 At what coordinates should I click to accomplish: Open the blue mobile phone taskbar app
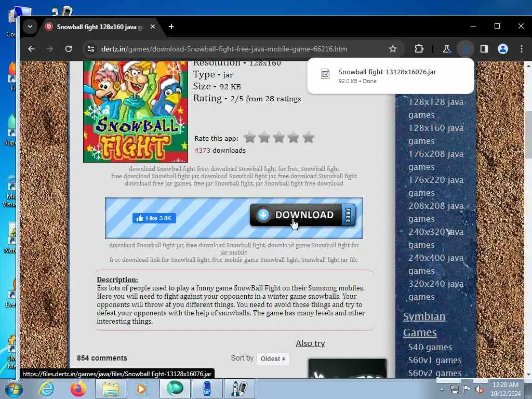click(207, 389)
